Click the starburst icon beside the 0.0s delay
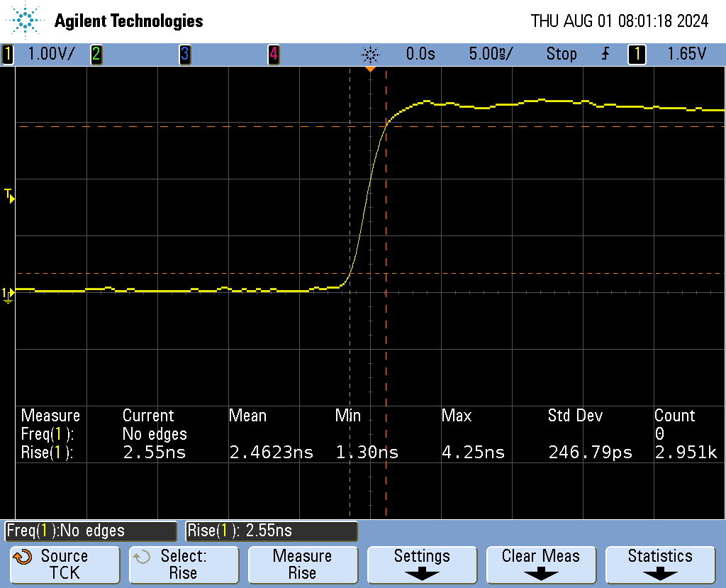This screenshot has width=726, height=588. (x=370, y=54)
